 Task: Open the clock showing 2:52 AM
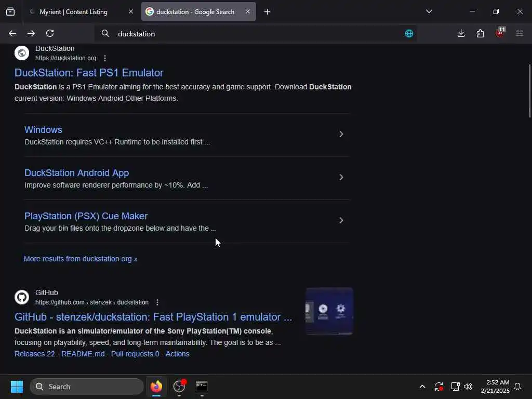coord(495,387)
